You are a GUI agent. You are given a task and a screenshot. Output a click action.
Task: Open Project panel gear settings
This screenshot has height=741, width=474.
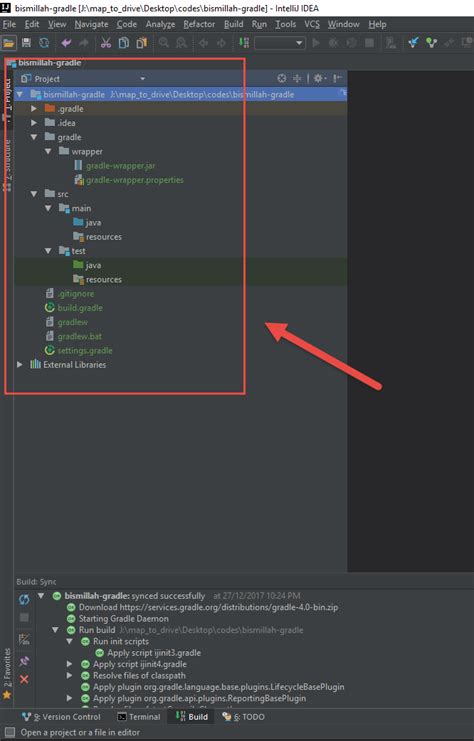[320, 78]
